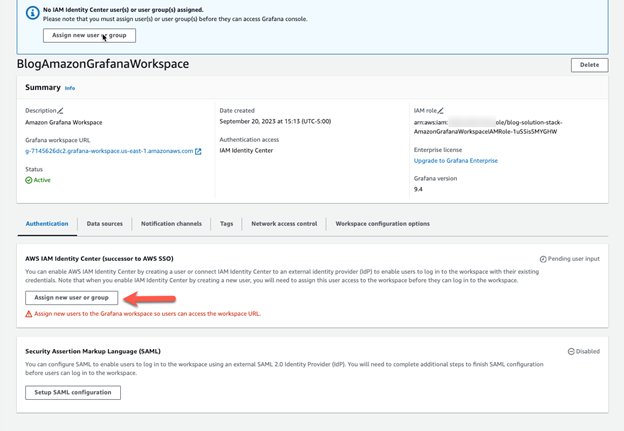Image resolution: width=624 pixels, height=431 pixels.
Task: Select the 'Amazon Grafana Workspace' description text
Action: point(64,123)
